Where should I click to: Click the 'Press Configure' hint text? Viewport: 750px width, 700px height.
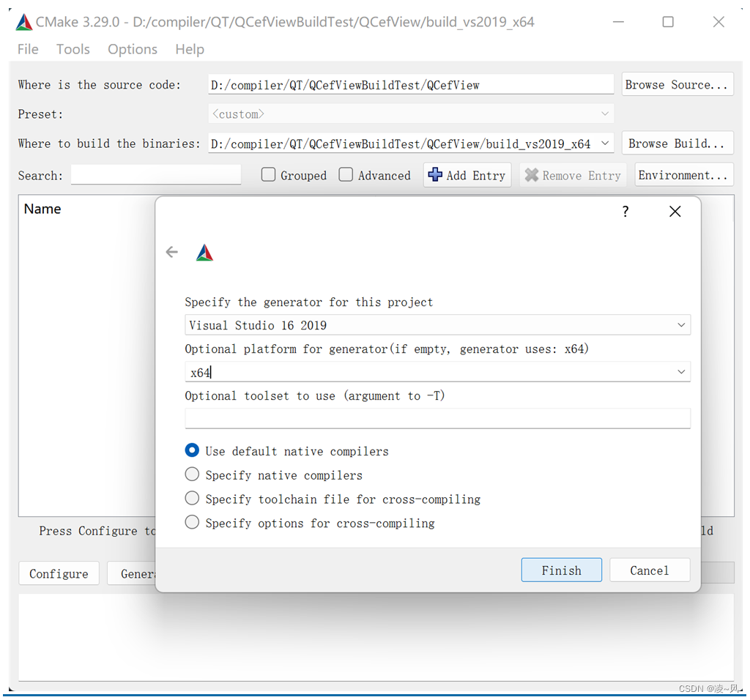coord(97,531)
